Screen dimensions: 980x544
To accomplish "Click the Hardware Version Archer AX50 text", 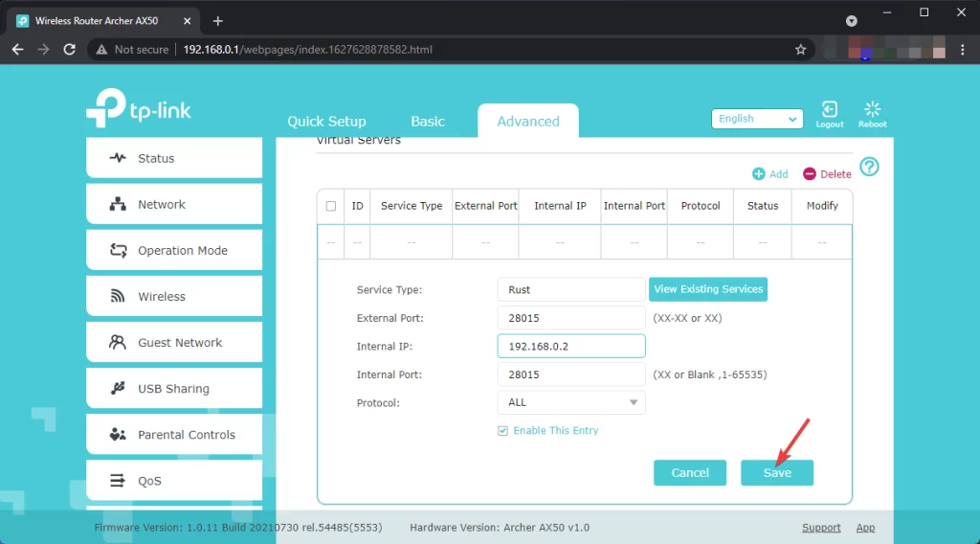I will 500,528.
